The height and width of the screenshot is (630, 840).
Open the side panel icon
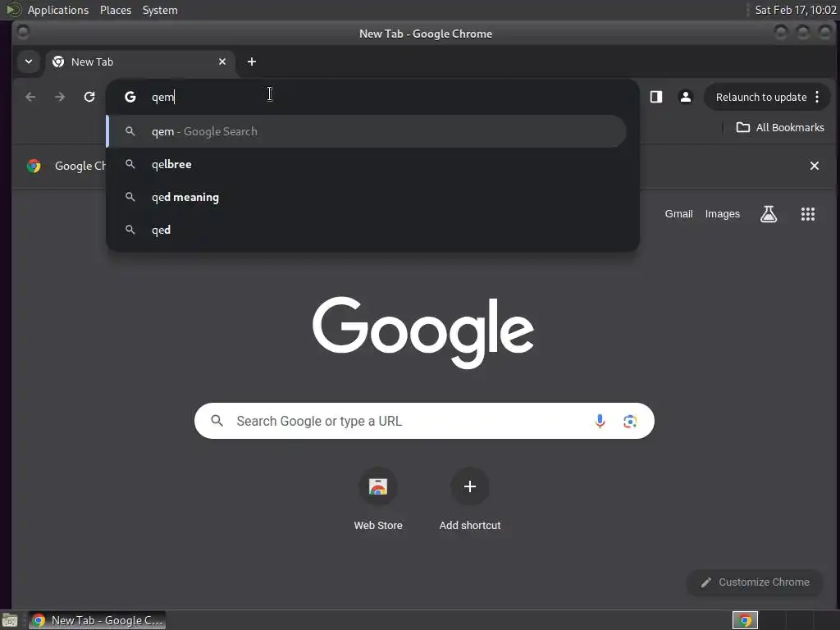click(656, 97)
